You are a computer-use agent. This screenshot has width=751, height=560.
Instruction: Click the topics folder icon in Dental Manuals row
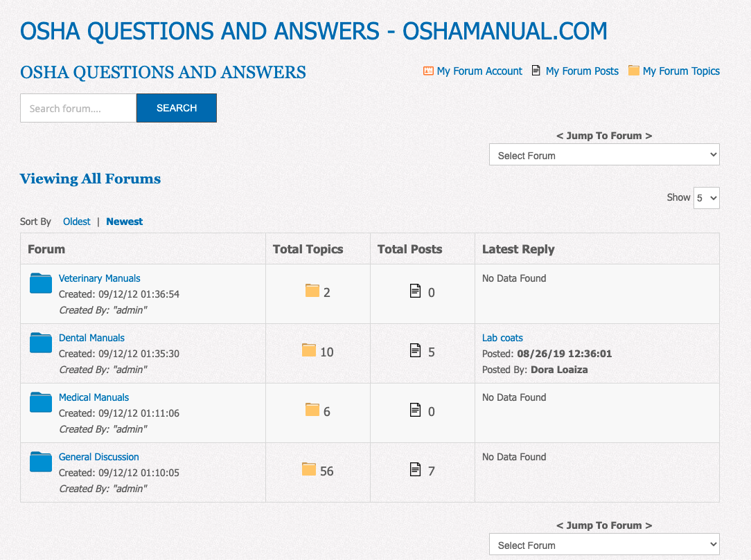[x=309, y=350]
